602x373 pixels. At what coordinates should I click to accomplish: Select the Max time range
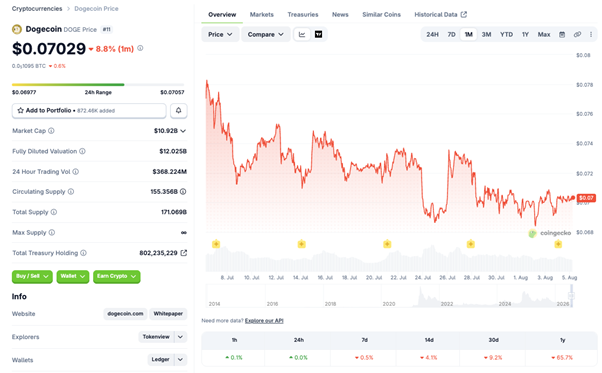(544, 35)
